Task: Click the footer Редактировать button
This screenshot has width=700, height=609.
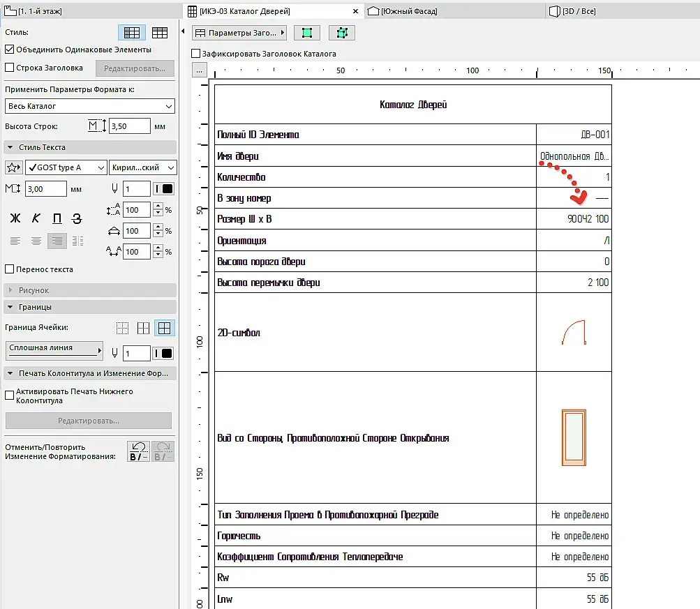Action: pos(89,421)
